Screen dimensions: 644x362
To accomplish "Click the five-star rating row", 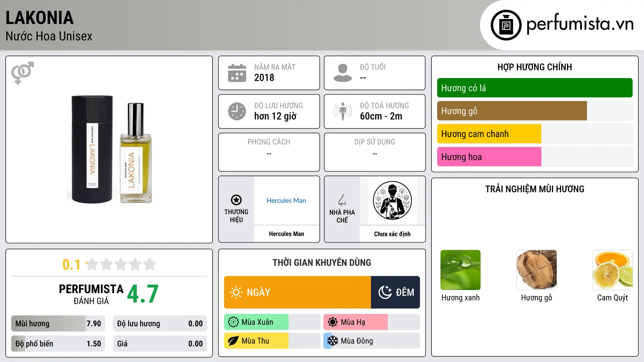I will (x=121, y=264).
